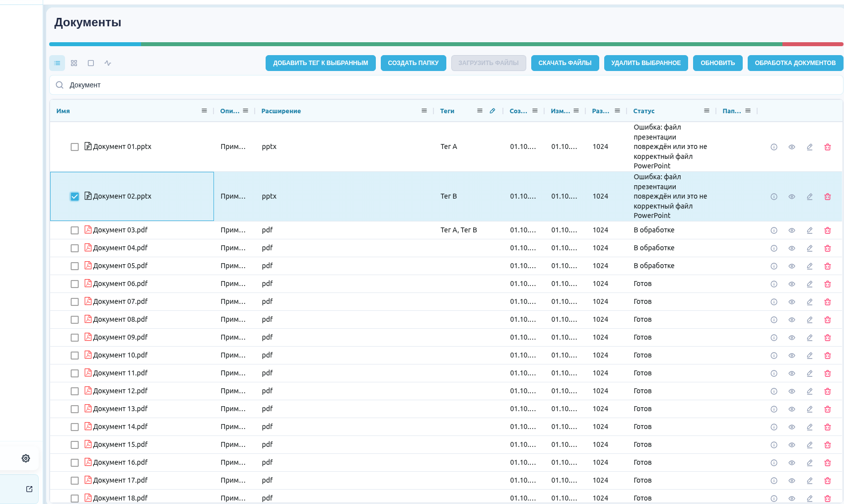The image size is (844, 504).
Task: Preview Документ 05.pdf via eye icon
Action: point(792,266)
